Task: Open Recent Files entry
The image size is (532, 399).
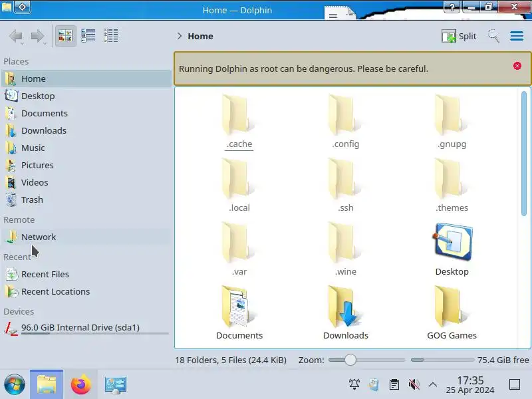Action: (86, 274)
